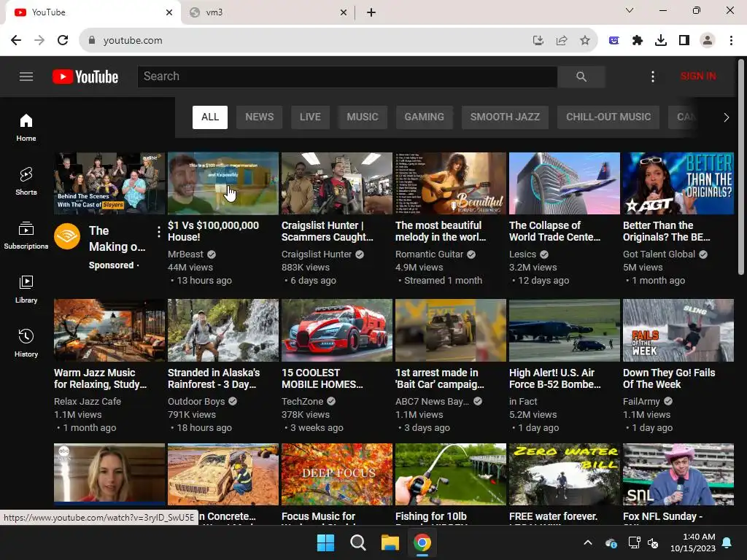Open the notifications bell in taskbar

point(727,542)
